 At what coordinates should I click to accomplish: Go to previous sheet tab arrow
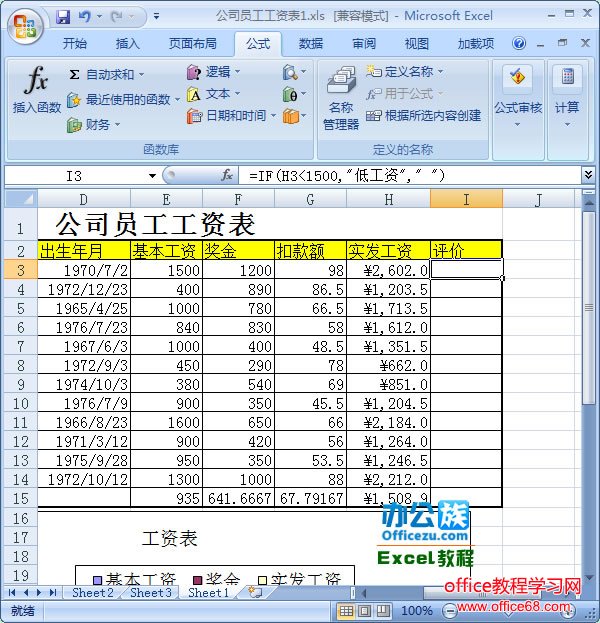(x=26, y=592)
